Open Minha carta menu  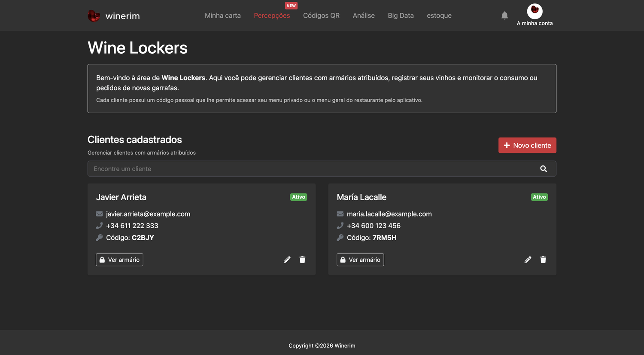tap(223, 15)
